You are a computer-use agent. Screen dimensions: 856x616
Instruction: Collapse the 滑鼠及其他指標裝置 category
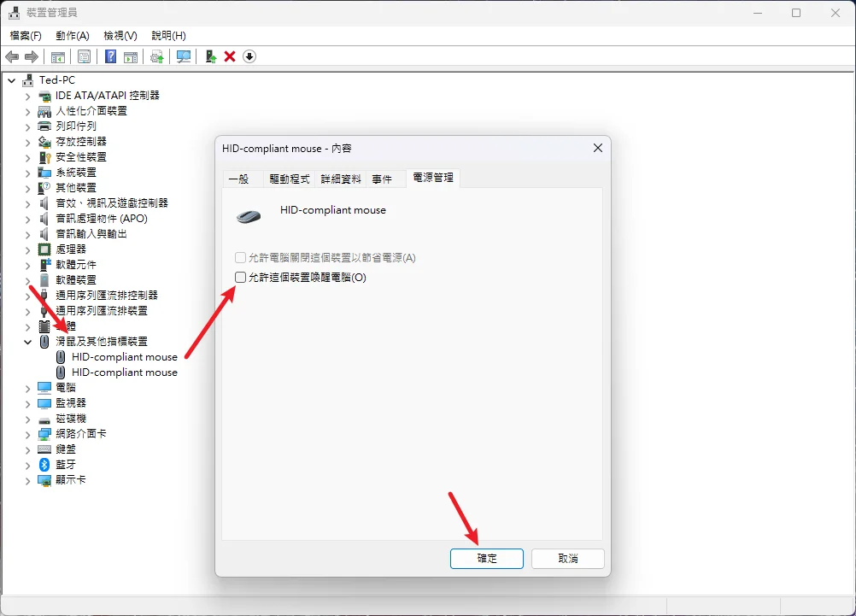pyautogui.click(x=27, y=341)
